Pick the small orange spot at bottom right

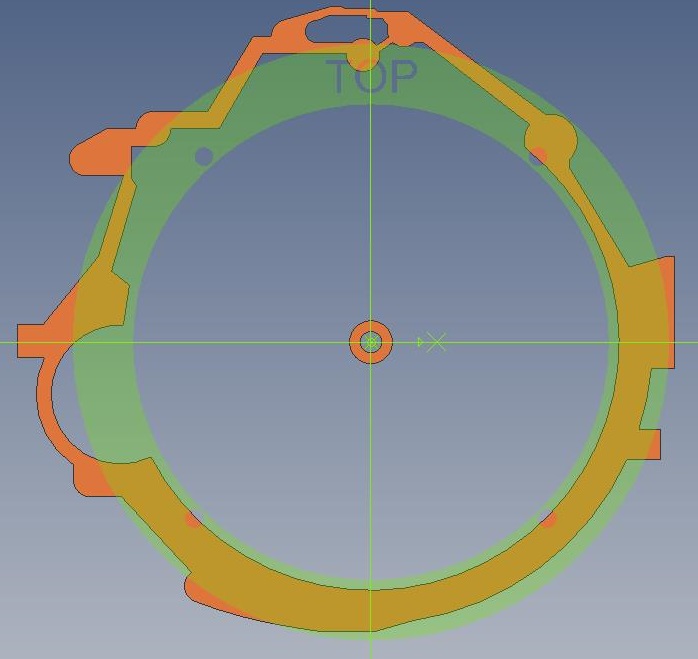point(548,520)
